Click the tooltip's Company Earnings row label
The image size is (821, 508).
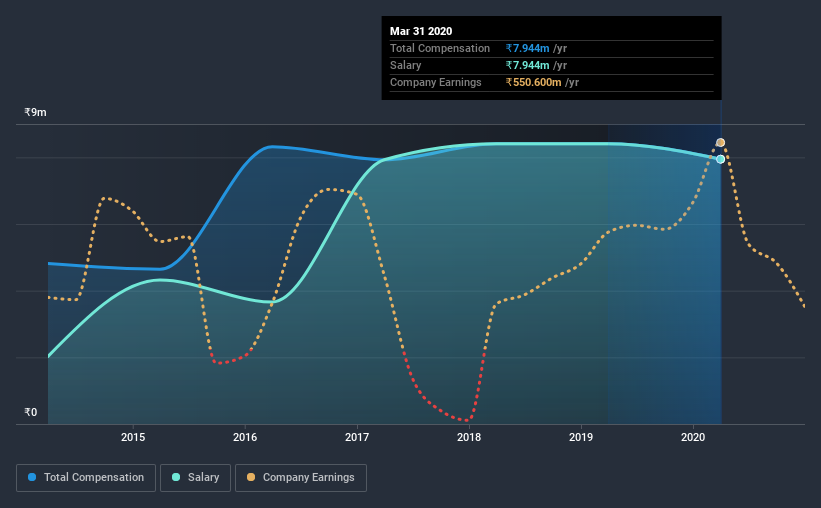[436, 82]
